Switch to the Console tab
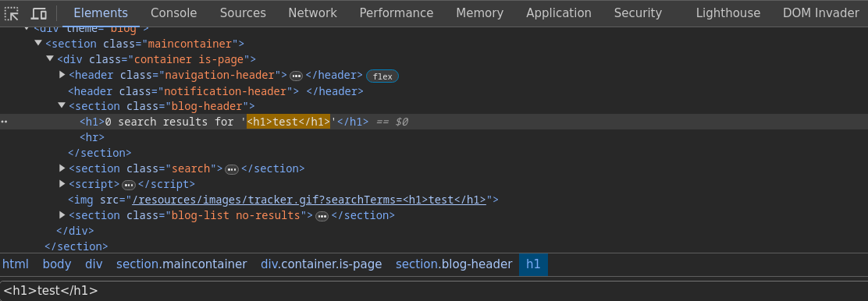Screen dimensions: 868x301 tap(174, 12)
